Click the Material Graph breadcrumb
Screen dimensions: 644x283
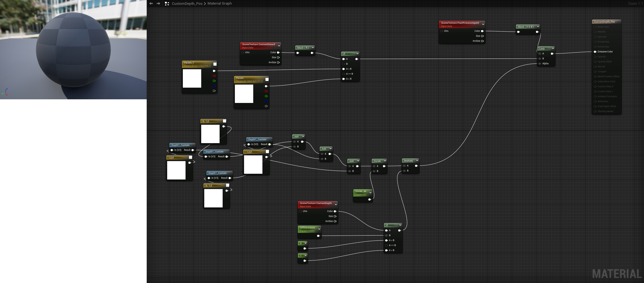220,3
